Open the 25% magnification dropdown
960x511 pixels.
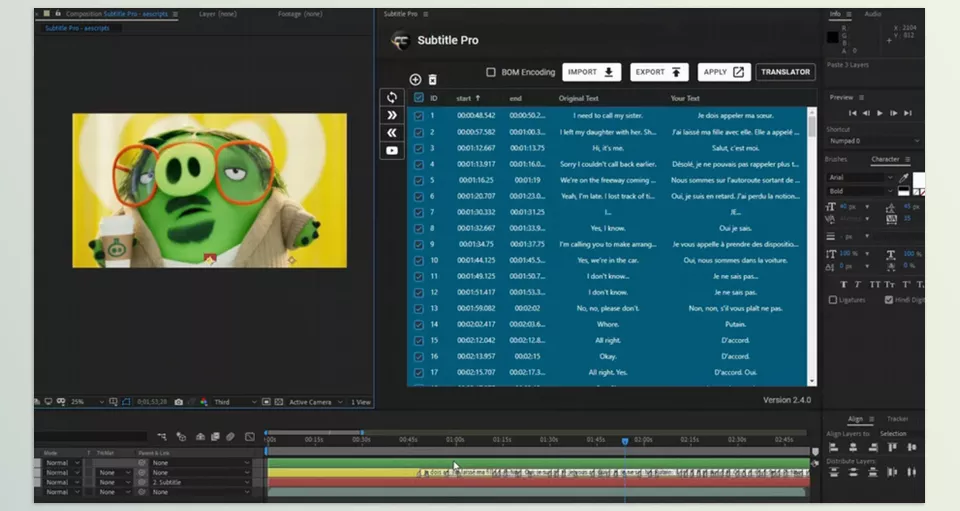(x=87, y=402)
